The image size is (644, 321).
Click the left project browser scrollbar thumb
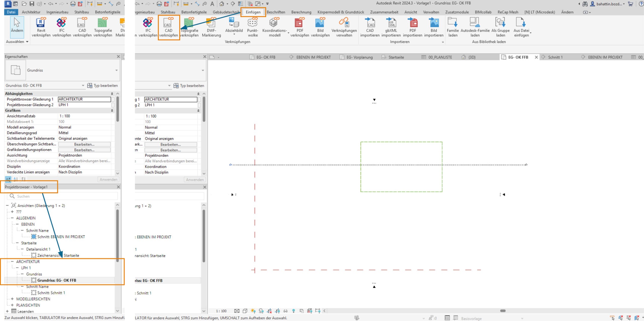point(117,236)
